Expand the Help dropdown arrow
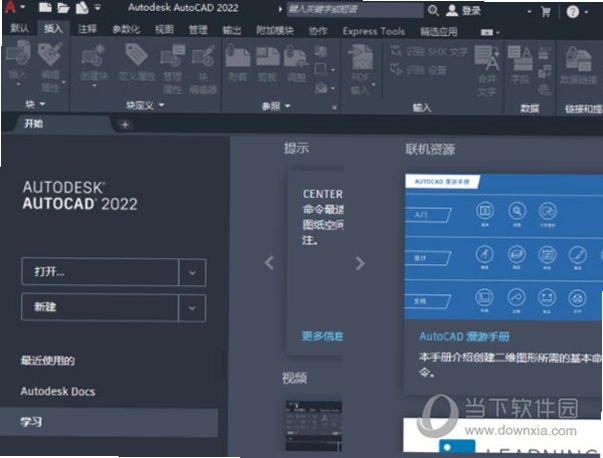 (586, 12)
